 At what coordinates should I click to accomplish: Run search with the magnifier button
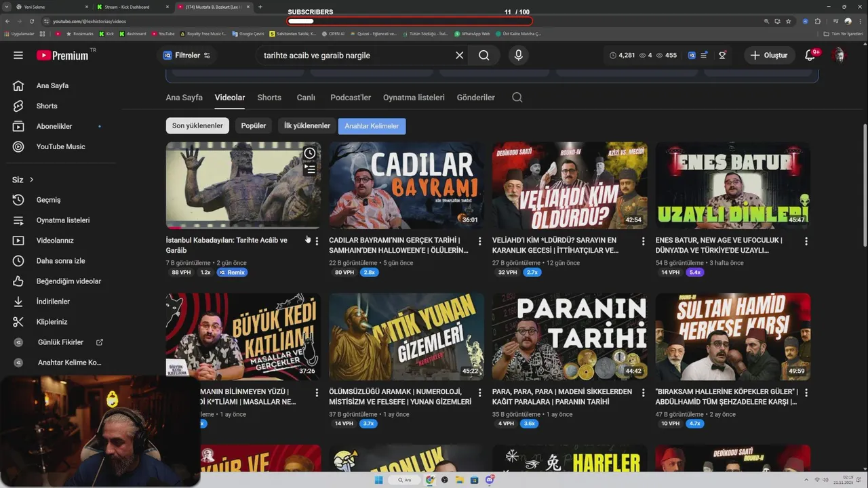point(484,56)
